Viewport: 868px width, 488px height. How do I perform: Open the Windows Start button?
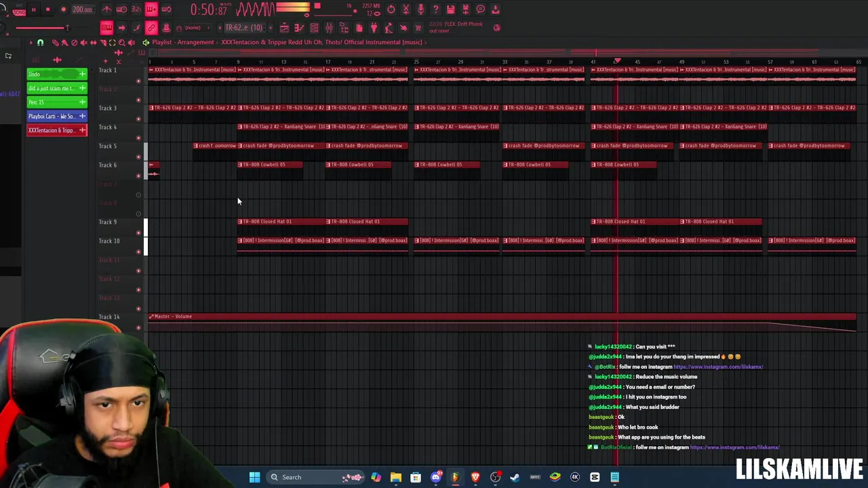pyautogui.click(x=254, y=477)
